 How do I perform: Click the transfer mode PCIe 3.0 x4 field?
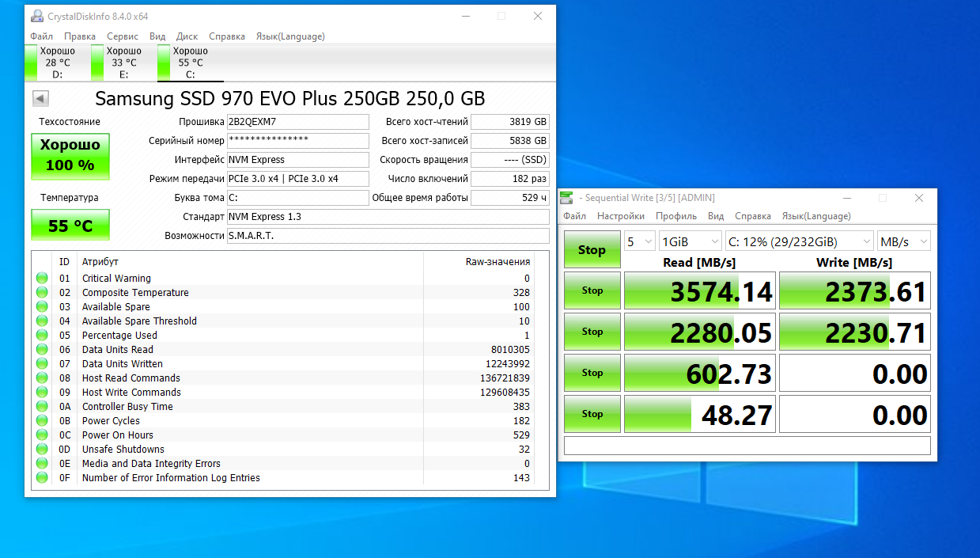click(x=298, y=179)
